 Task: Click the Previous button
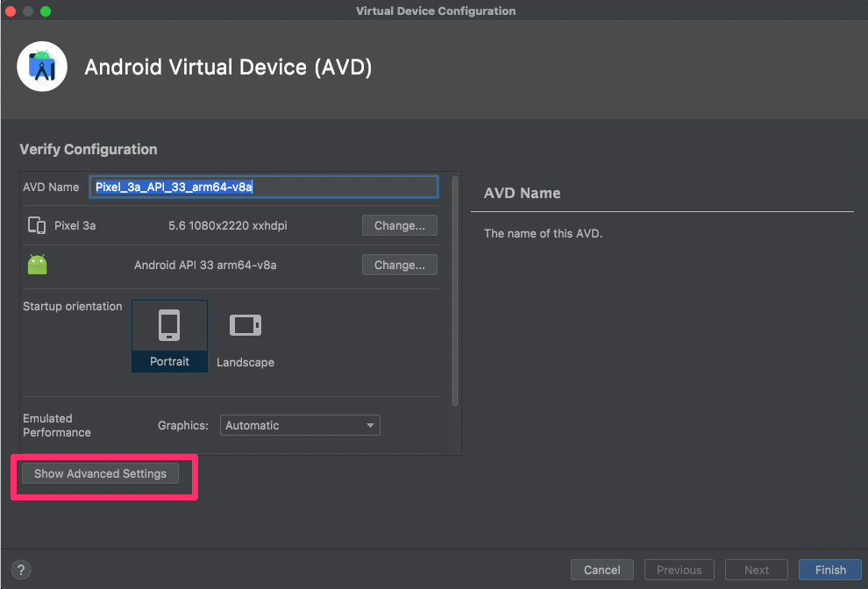pos(679,570)
